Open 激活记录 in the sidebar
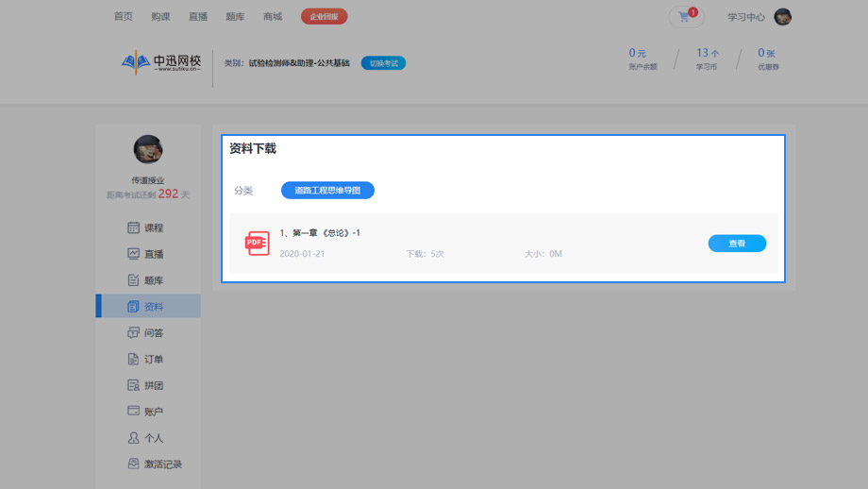This screenshot has height=489, width=868. click(x=156, y=464)
